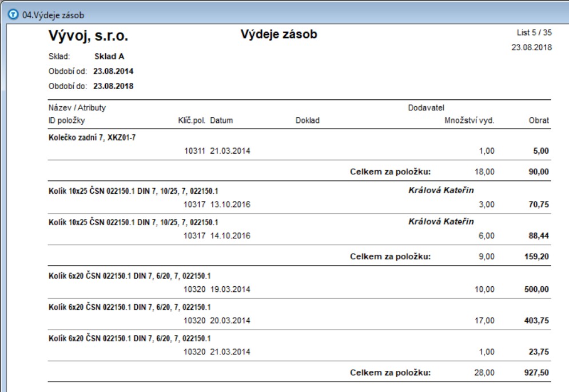The width and height of the screenshot is (569, 392).
Task: Click the item total quantity 28,00
Action: pyautogui.click(x=484, y=373)
